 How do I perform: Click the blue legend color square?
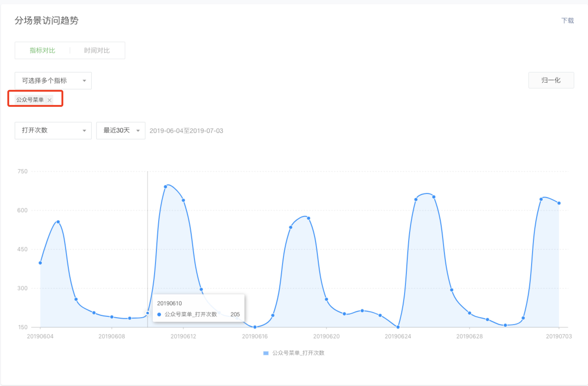pyautogui.click(x=266, y=353)
